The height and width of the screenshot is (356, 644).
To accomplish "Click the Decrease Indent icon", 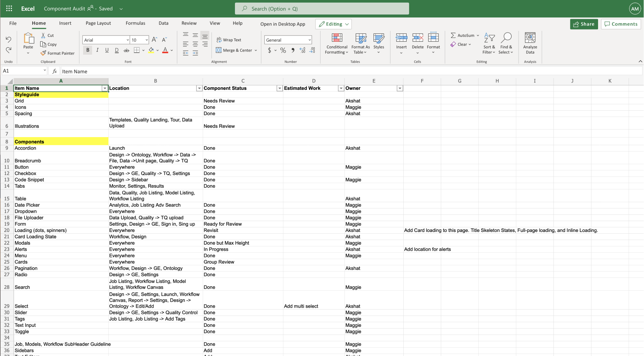I will tap(185, 53).
